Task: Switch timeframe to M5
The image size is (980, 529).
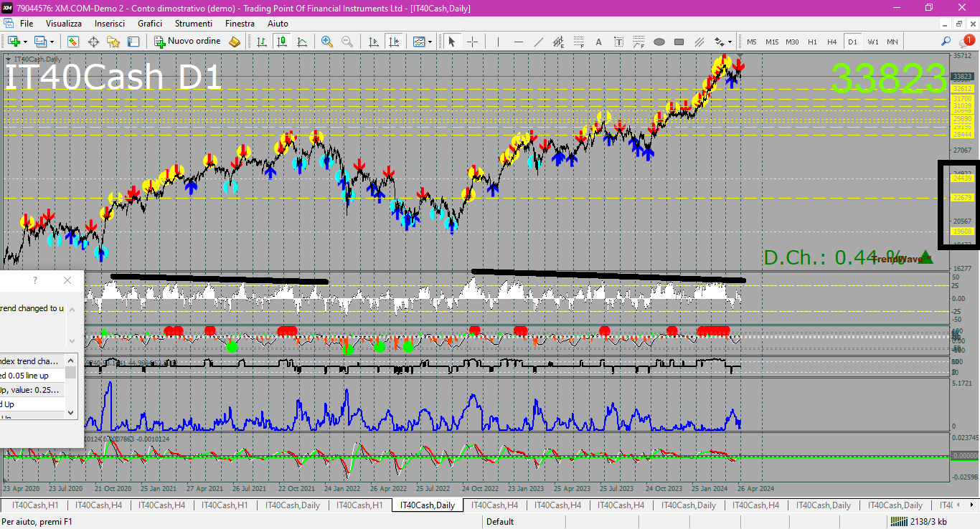Action: (x=752, y=42)
